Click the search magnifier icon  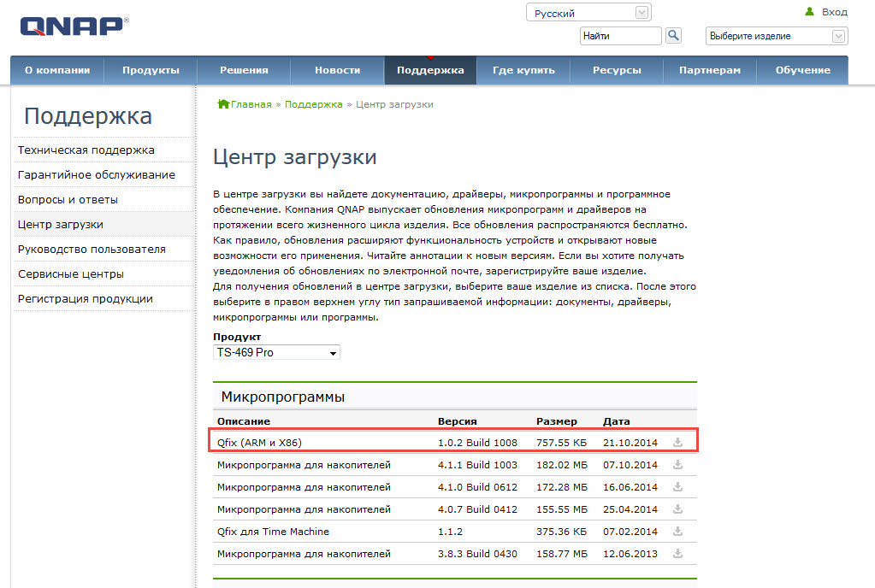673,36
